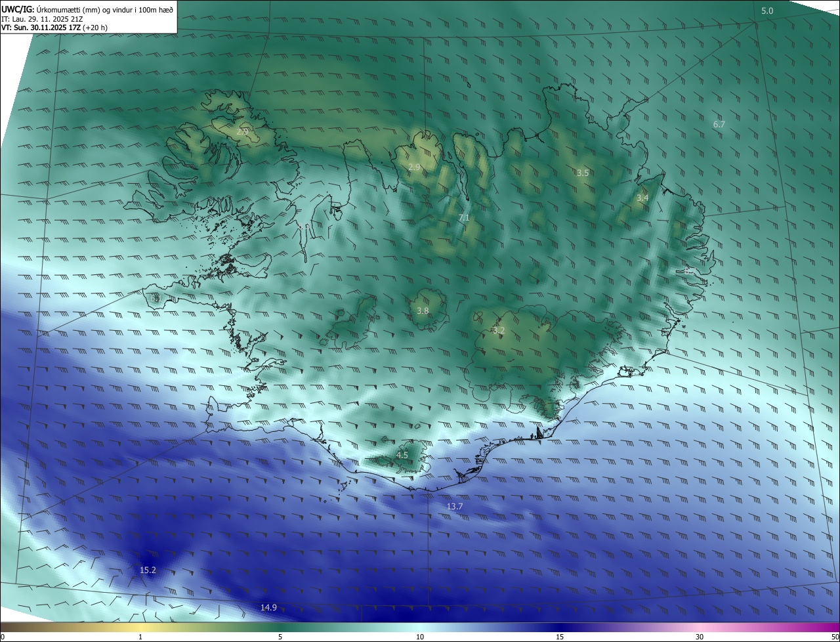
Task: Click the 2.9 label on the Westfjords peninsula
Action: click(x=242, y=132)
